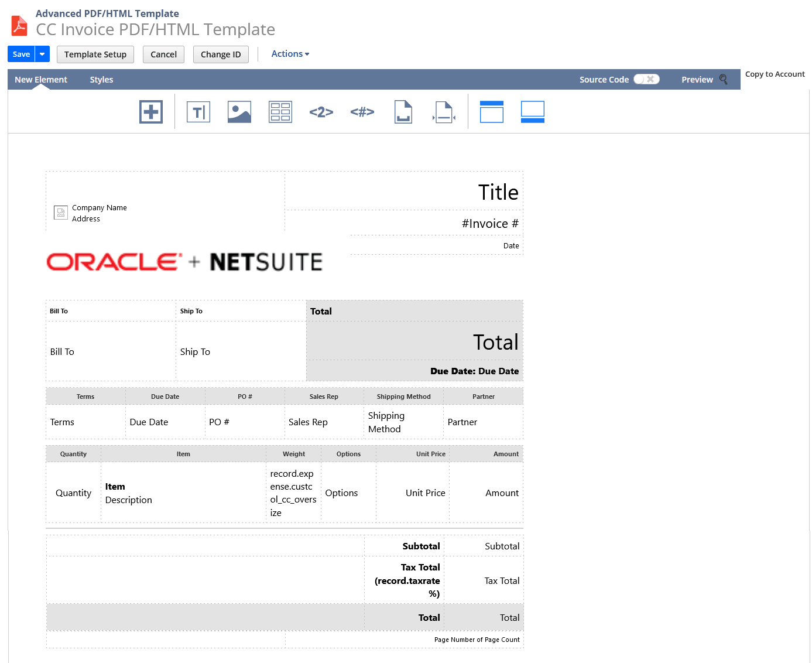Select the Tax Total (record.taxrate%) label
The height and width of the screenshot is (663, 812).
407,580
